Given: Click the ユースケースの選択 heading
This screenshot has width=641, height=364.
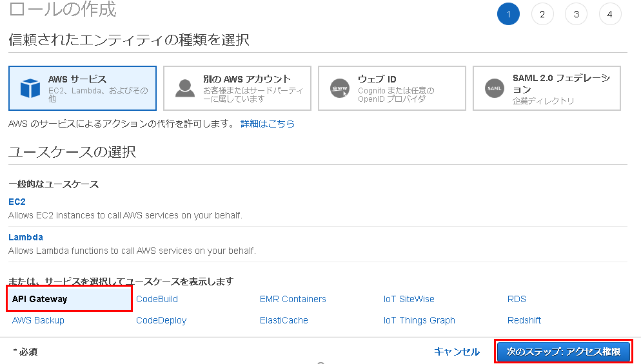Looking at the screenshot, I should (x=72, y=152).
